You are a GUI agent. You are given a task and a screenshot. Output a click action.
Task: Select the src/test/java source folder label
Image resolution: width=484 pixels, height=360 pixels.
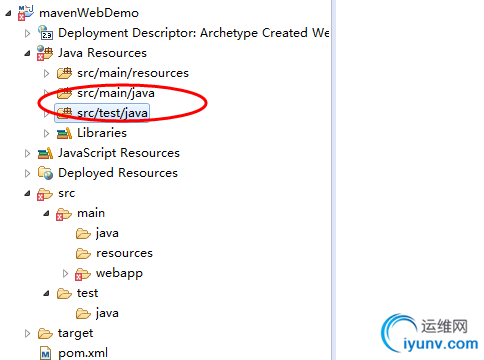(x=112, y=113)
